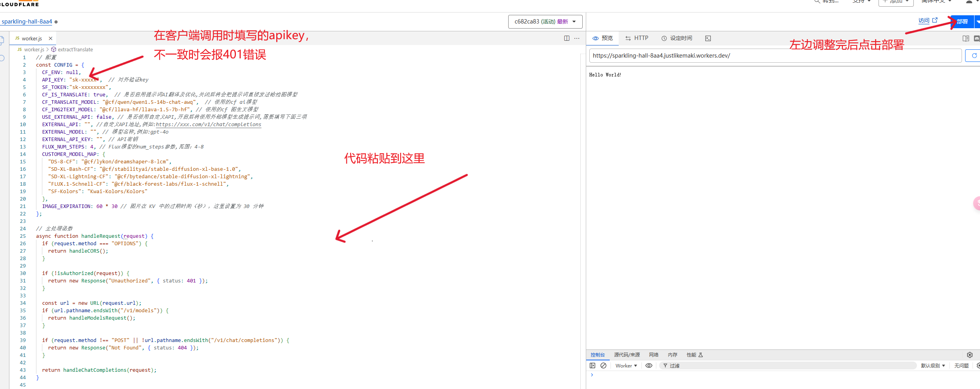Click the 转到 search box
This screenshot has height=389, width=980.
[827, 2]
